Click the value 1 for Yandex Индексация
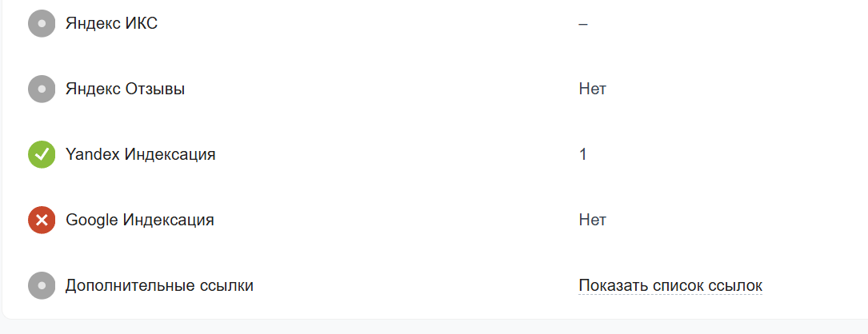 tap(583, 154)
